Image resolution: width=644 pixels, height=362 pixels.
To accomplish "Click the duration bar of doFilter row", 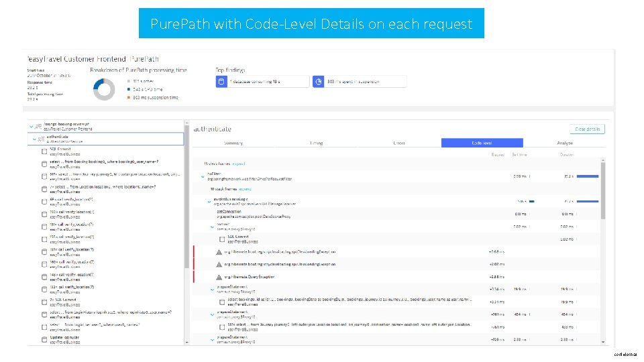I will [x=588, y=176].
